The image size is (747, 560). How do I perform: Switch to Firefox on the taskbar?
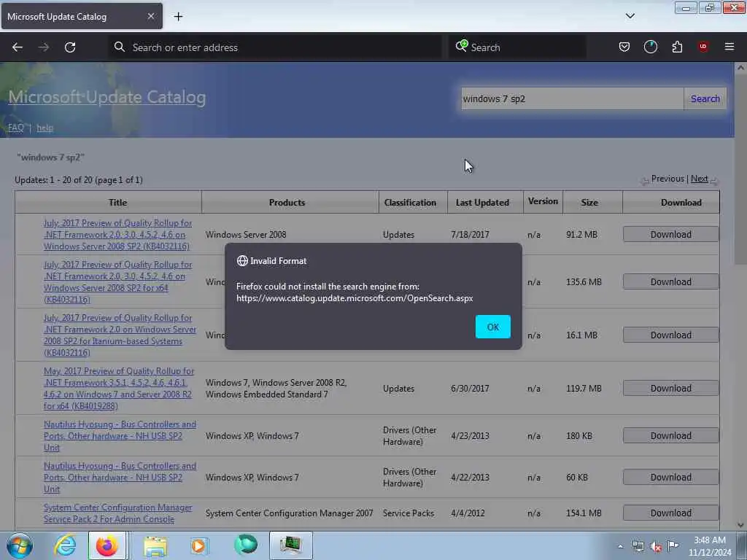pos(107,545)
